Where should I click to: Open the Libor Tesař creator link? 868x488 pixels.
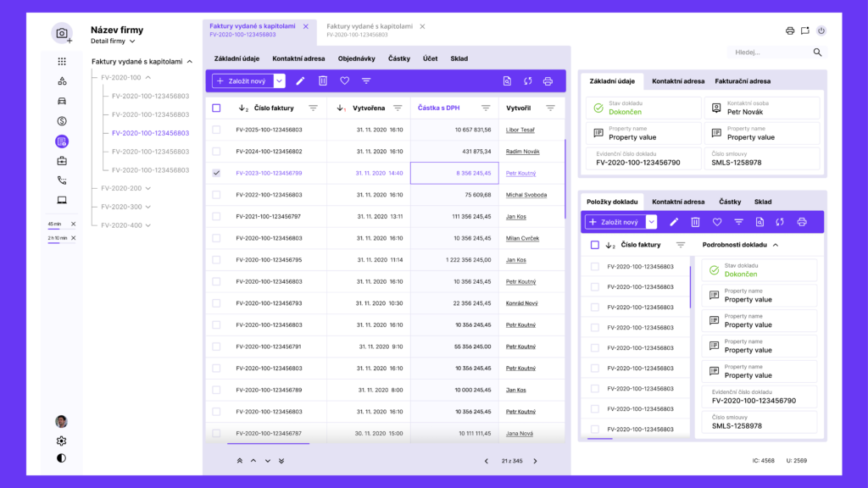click(520, 130)
